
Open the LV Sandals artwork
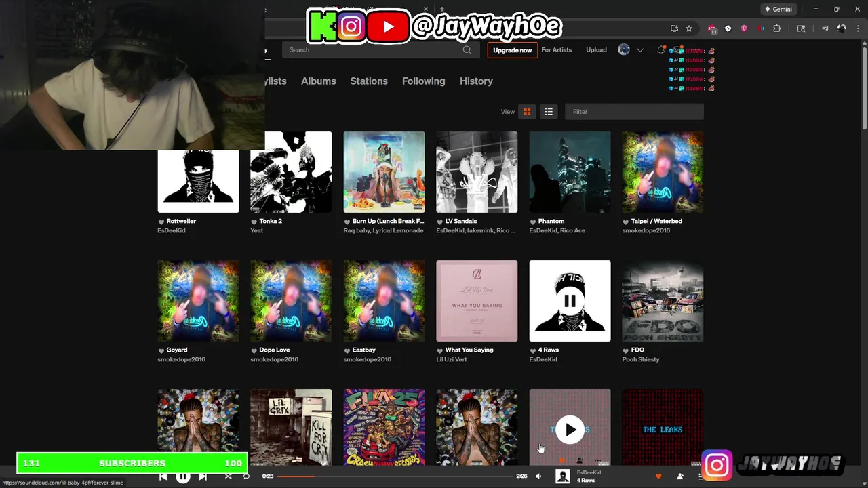[x=477, y=172]
